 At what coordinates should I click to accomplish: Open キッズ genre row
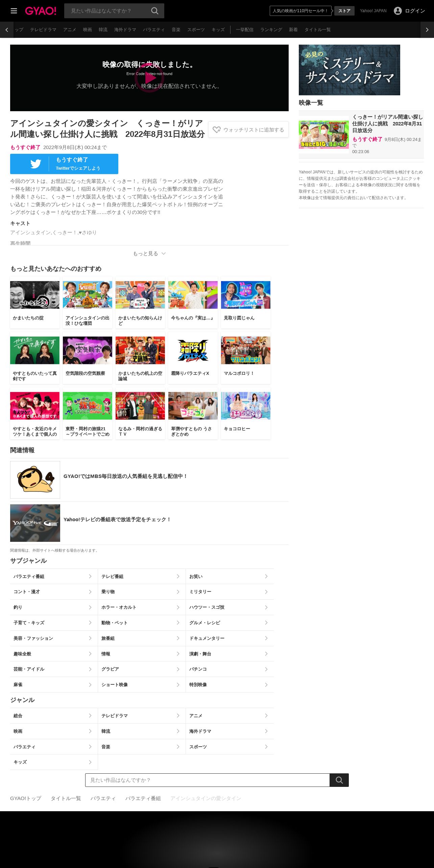tap(54, 762)
